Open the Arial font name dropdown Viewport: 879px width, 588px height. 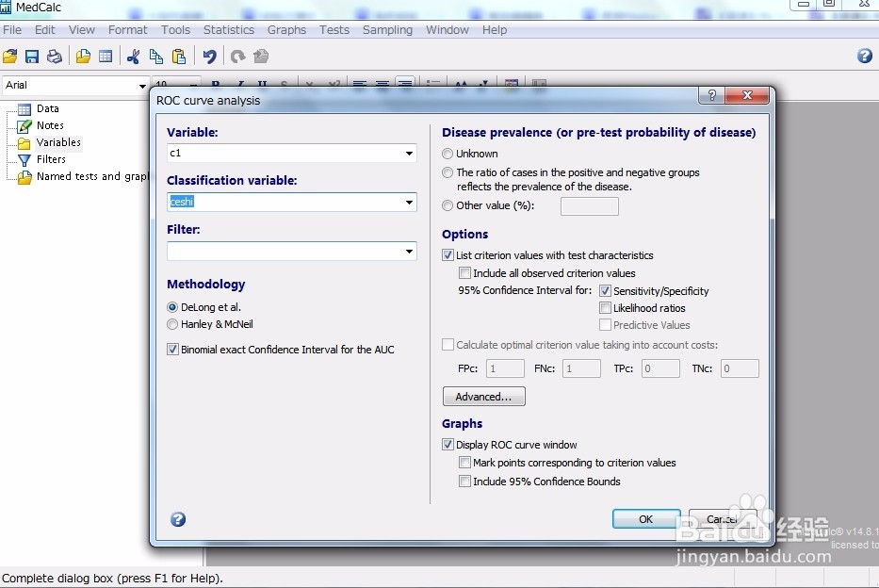(142, 86)
